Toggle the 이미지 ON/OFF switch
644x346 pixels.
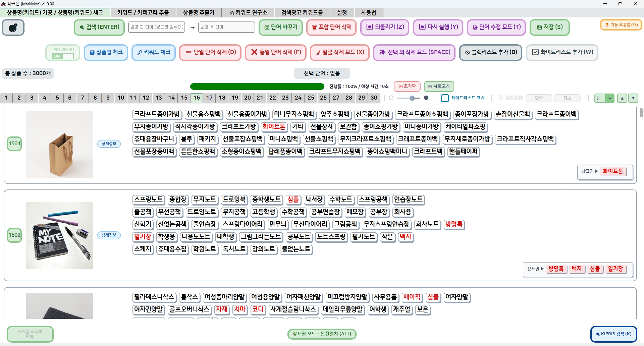tap(63, 56)
